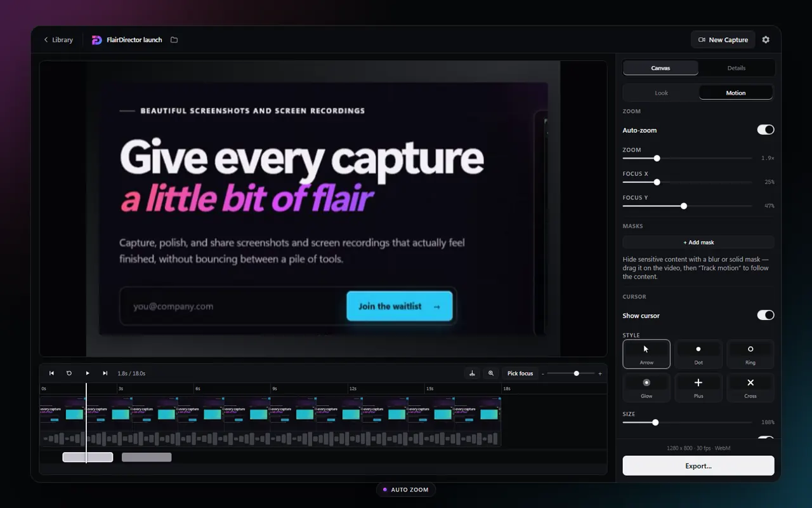
Task: Select the highlighted first zoom segment
Action: coord(88,457)
